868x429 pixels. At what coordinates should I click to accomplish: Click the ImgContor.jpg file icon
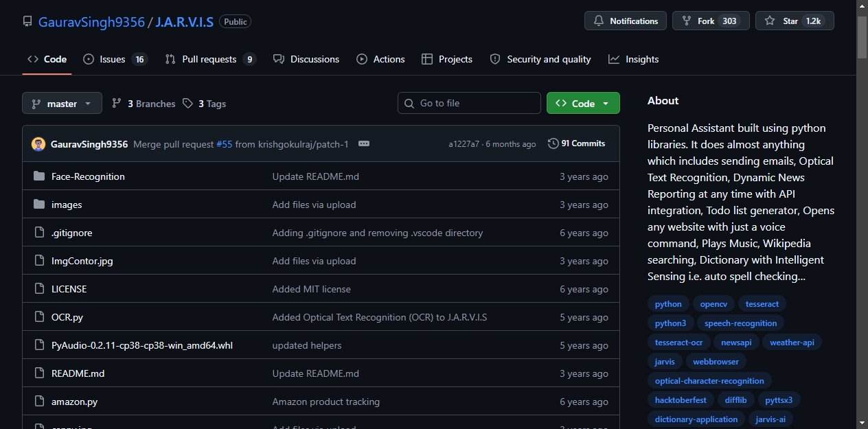pyautogui.click(x=39, y=261)
